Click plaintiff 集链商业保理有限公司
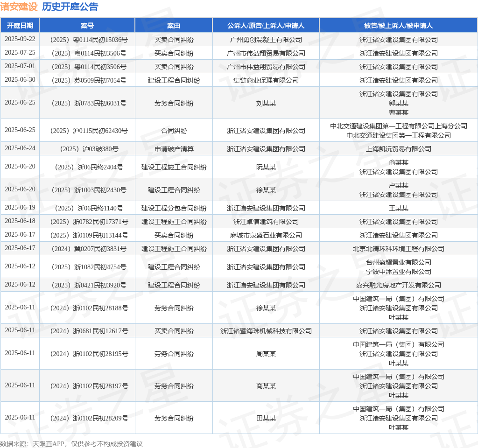 (x=266, y=80)
